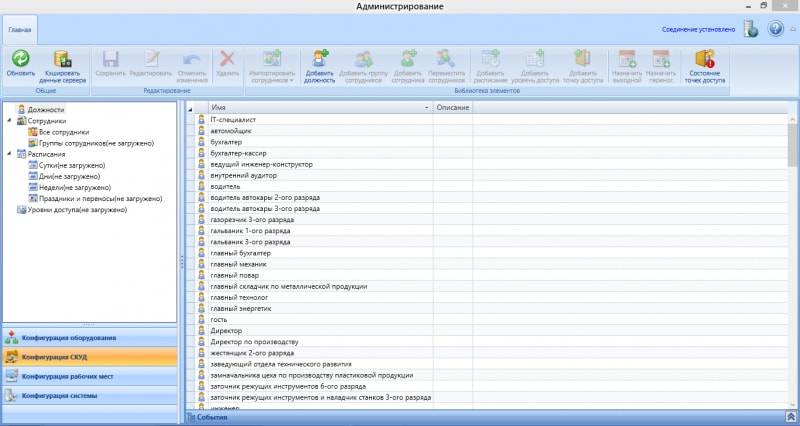
Task: Open Конфигурация рабочих мест section
Action: 90,376
